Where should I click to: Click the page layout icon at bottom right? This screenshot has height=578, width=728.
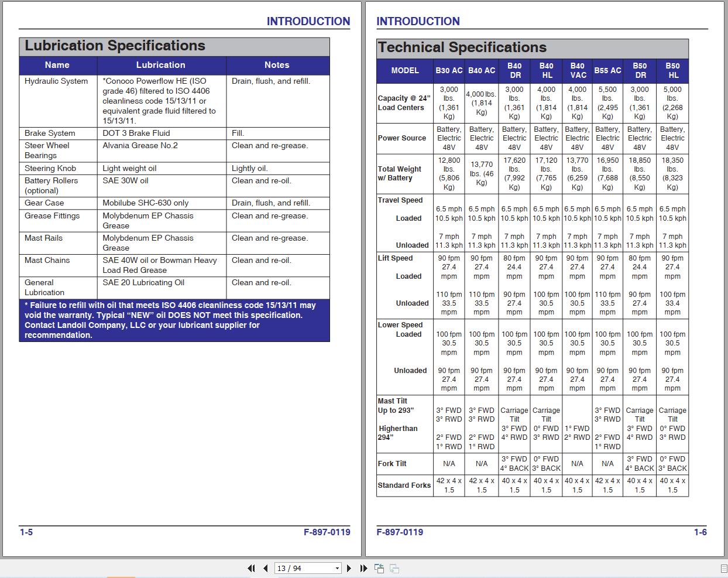pos(723,569)
